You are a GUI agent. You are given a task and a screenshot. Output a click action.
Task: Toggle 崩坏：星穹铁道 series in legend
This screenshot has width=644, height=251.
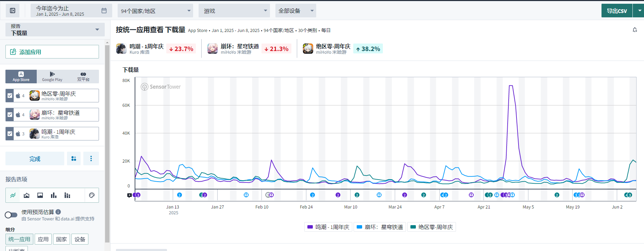tap(380, 227)
